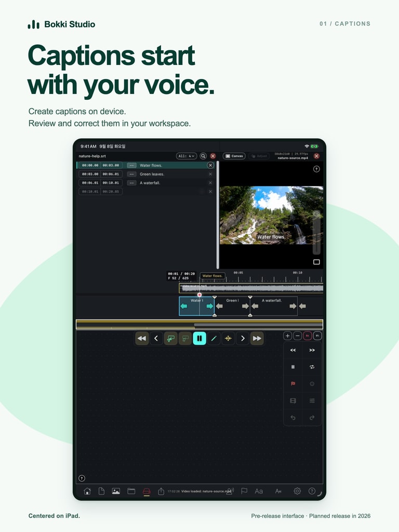Go to the previous subtitle with left chevron

[156, 338]
